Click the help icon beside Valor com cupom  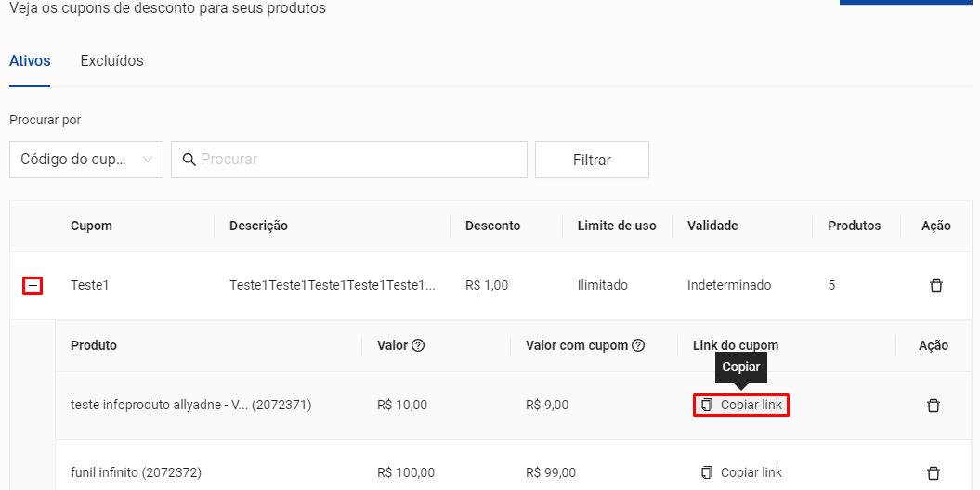click(x=638, y=345)
